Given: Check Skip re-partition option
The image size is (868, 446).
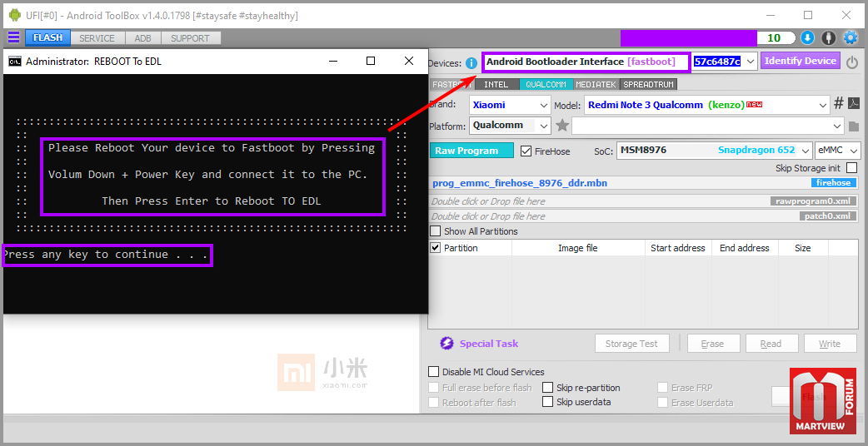Looking at the screenshot, I should tap(547, 388).
